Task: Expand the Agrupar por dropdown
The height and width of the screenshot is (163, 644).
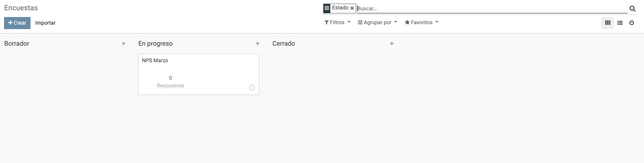Action: (377, 22)
